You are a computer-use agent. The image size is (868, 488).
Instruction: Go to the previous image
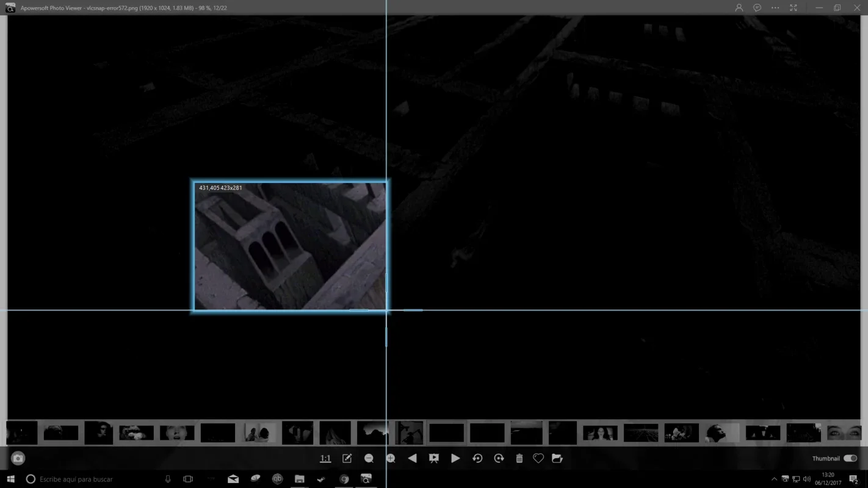[x=413, y=458]
